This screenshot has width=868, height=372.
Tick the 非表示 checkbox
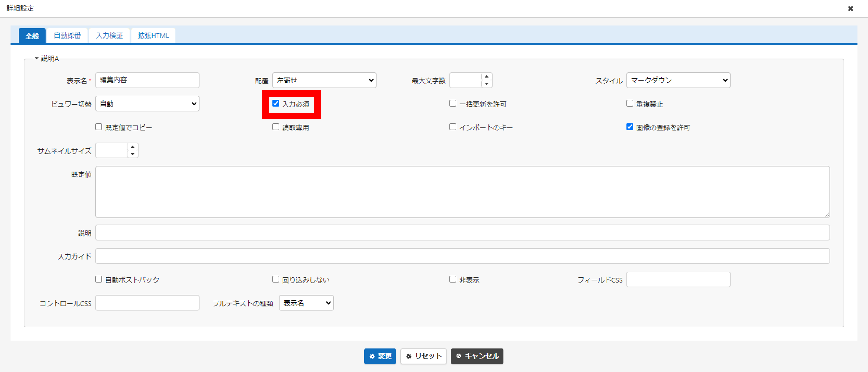[452, 279]
